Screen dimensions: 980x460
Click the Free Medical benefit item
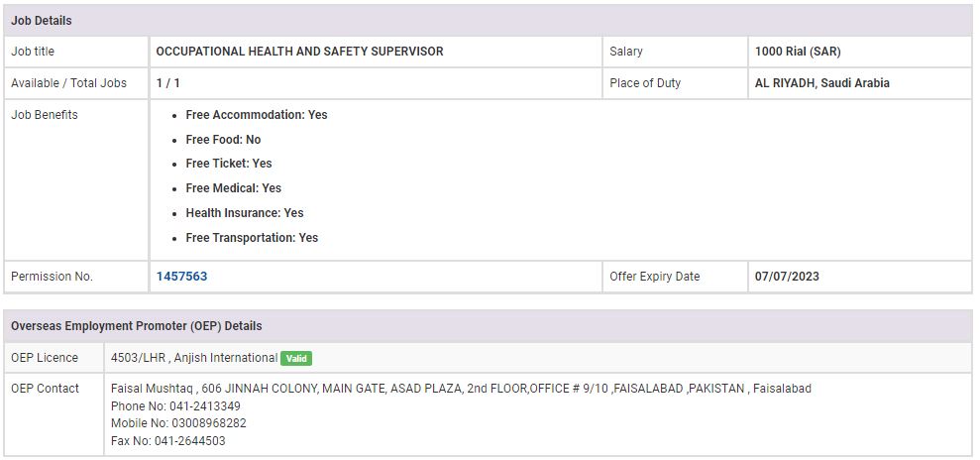[x=233, y=188]
